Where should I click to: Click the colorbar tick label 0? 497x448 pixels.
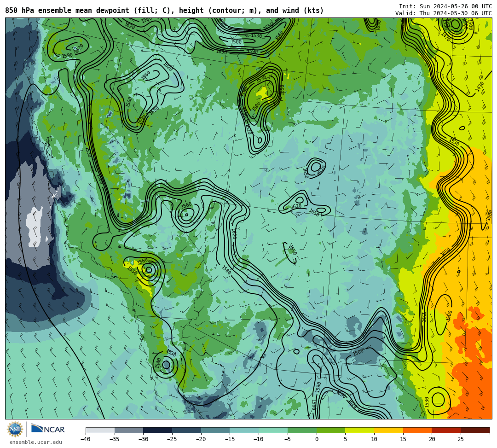click(x=317, y=439)
